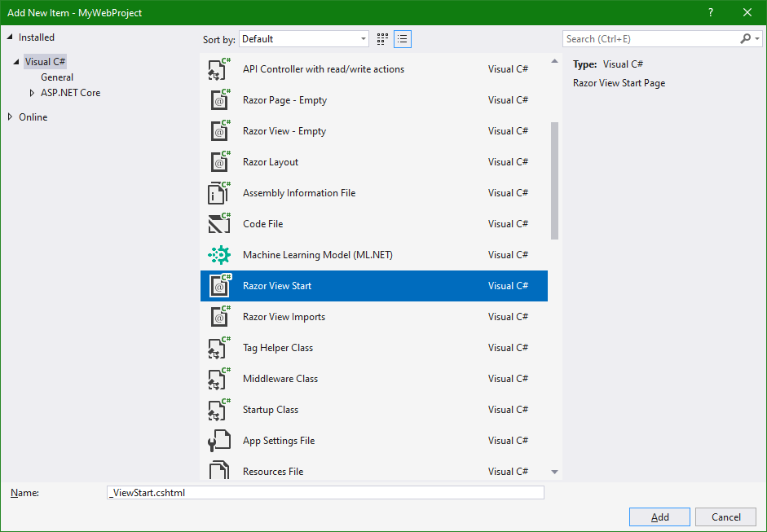Select the 'Tag Helper Class' template
The image size is (767, 532).
[373, 348]
